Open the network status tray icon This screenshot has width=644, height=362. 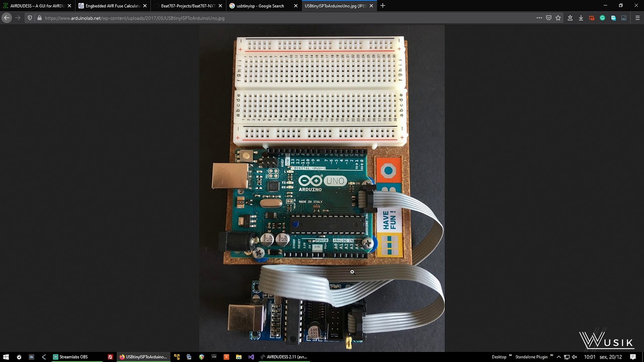pyautogui.click(x=567, y=357)
